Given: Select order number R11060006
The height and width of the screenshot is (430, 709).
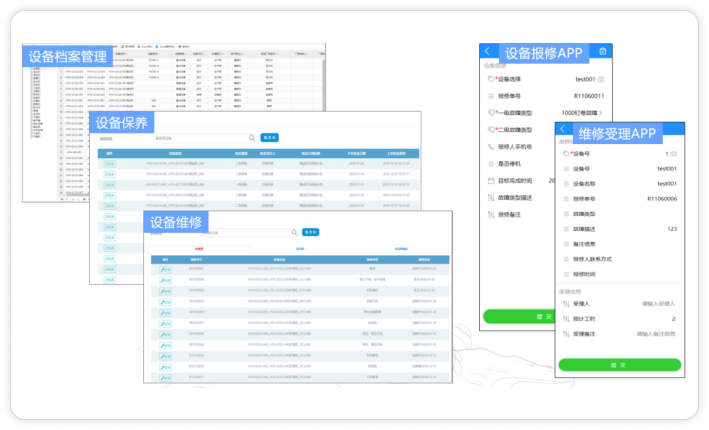Looking at the screenshot, I should click(x=662, y=198).
